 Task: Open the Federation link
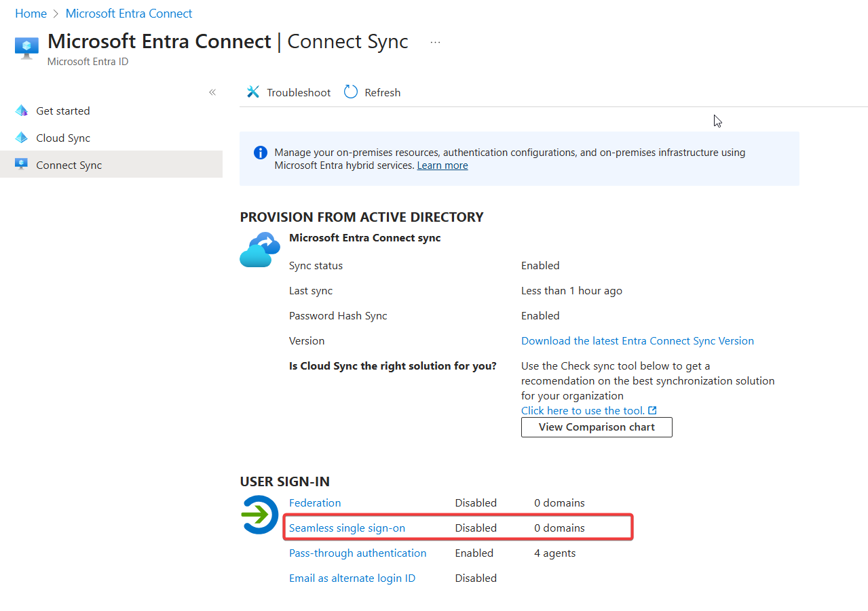(x=315, y=502)
